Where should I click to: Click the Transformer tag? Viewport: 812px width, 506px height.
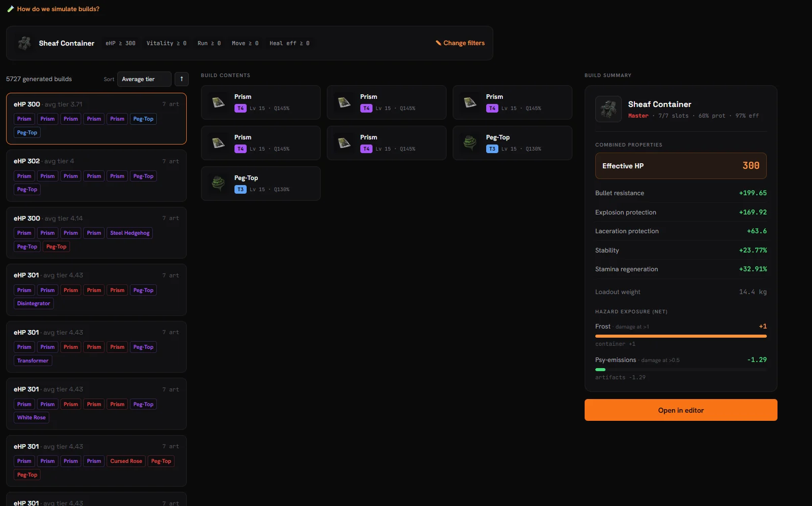(33, 361)
